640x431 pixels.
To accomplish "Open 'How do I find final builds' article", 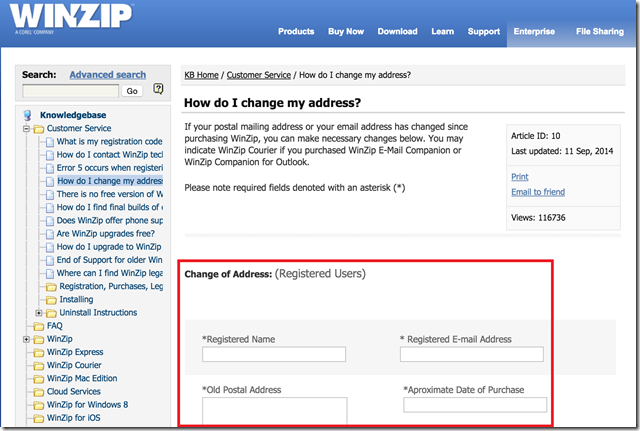I will coord(110,207).
